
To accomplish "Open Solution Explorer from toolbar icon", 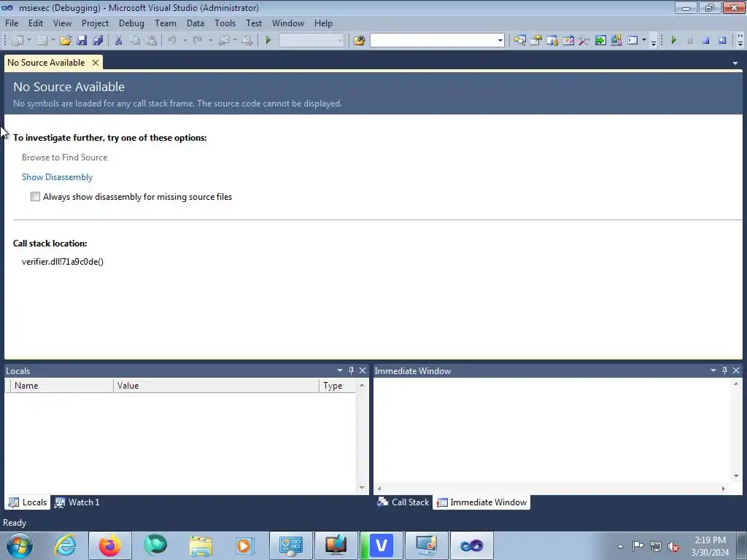I will click(x=519, y=41).
